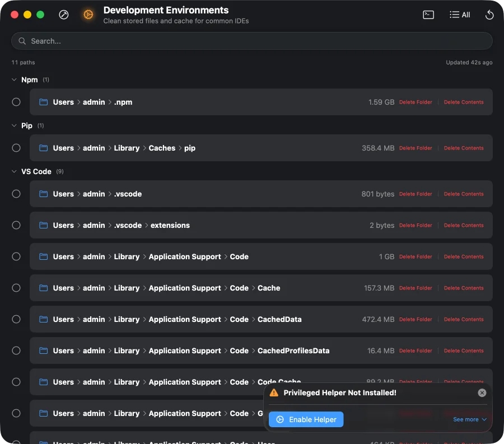
Task: Select the Caches pip path radio button
Action: 16,148
